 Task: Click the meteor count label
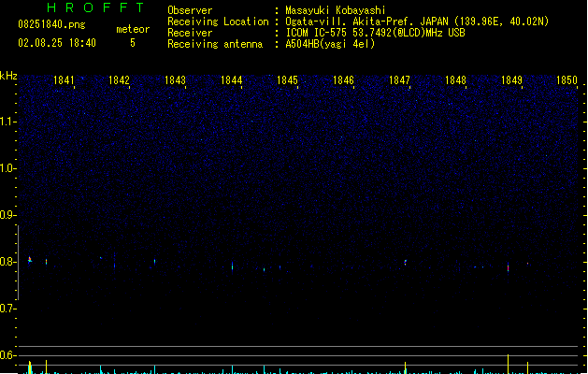[x=133, y=29]
